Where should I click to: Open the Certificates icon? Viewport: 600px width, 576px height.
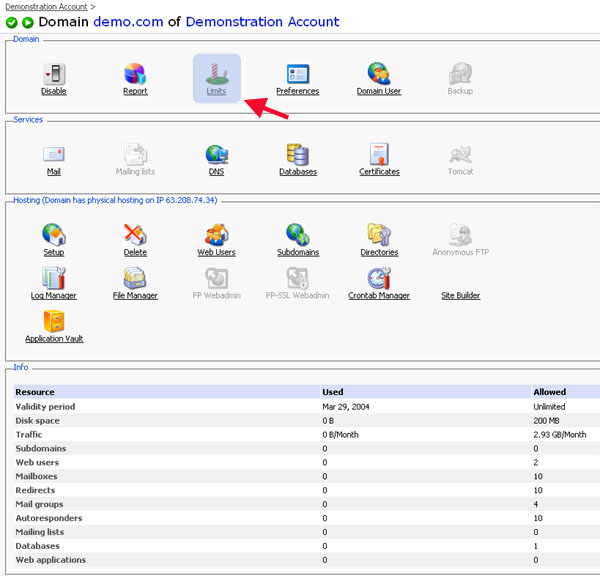[379, 154]
